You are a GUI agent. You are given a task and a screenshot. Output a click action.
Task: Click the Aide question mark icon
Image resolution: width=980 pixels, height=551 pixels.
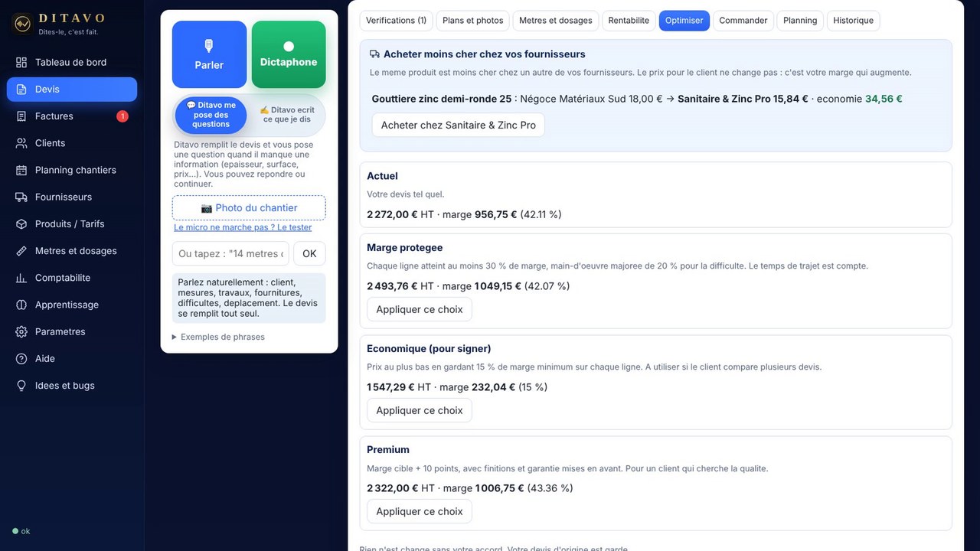(x=21, y=359)
